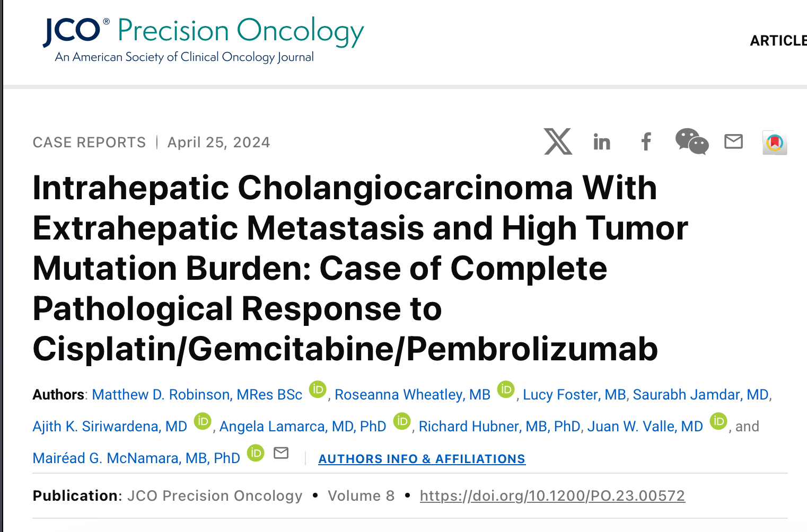
Task: Share article by email envelope icon
Action: 733,141
